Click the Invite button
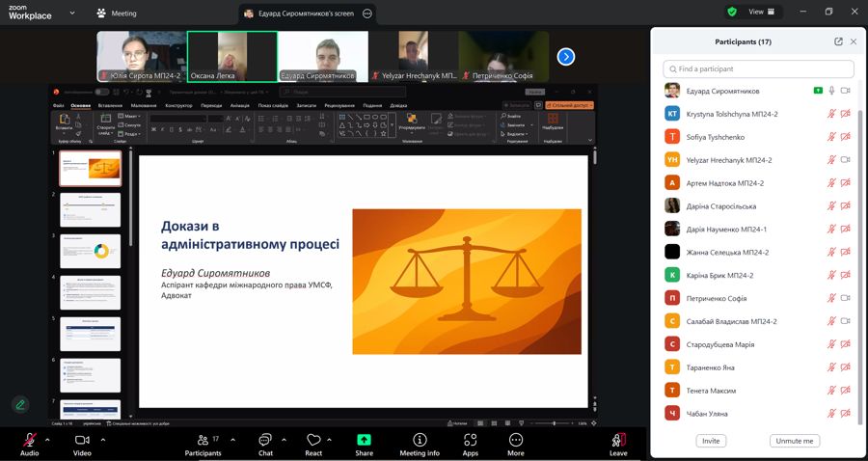868x461 pixels. pyautogui.click(x=710, y=441)
